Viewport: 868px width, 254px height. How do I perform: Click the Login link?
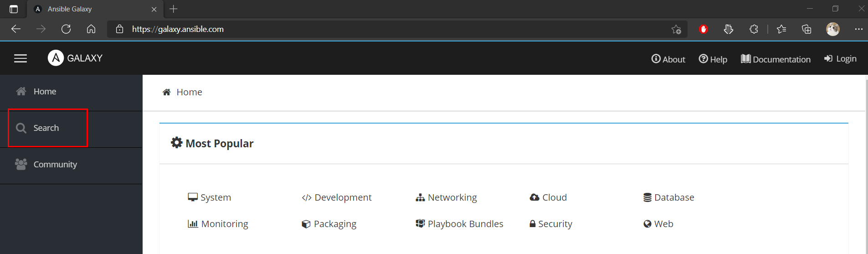coord(840,59)
